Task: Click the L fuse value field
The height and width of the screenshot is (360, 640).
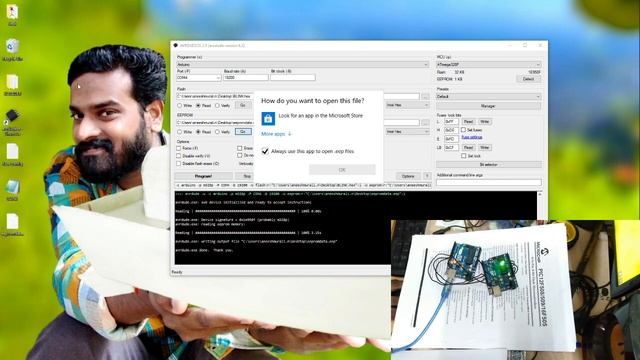Action: 451,122
